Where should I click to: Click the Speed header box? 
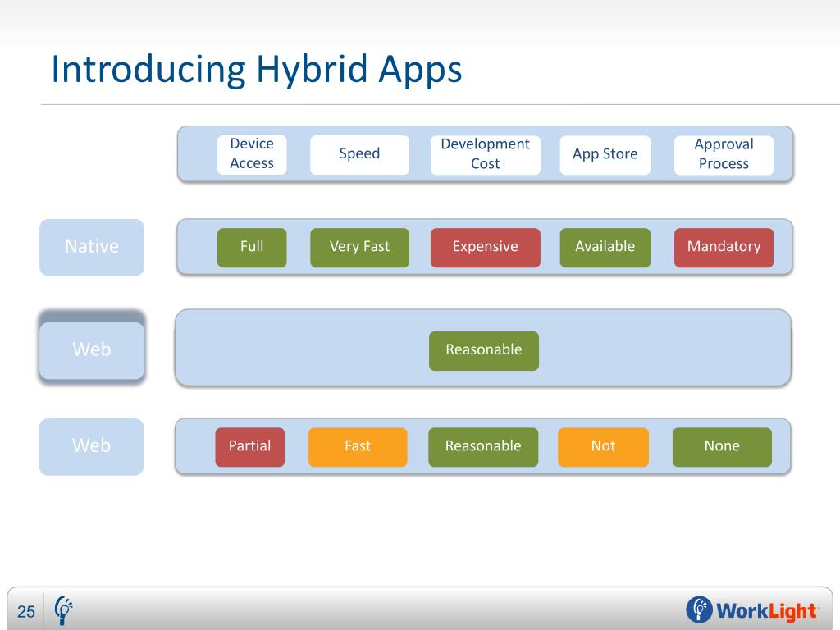359,154
